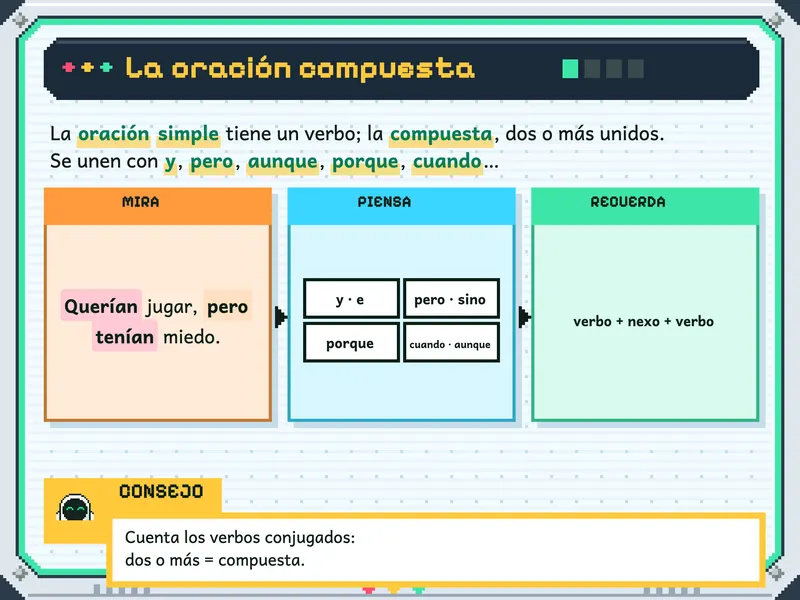This screenshot has width=800, height=600.
Task: Select the third progress square in header
Action: pyautogui.click(x=614, y=68)
